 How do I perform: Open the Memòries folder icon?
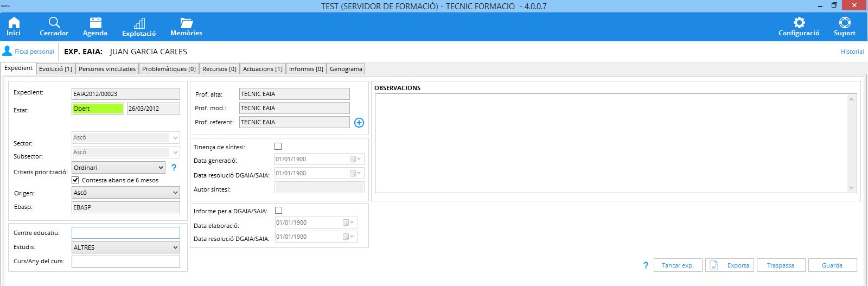click(x=186, y=26)
